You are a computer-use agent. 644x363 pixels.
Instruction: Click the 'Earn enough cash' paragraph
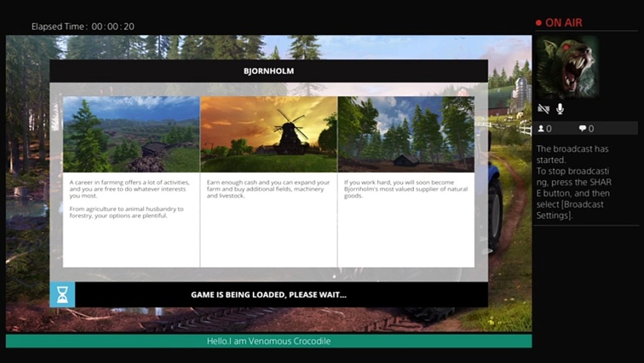pyautogui.click(x=268, y=189)
